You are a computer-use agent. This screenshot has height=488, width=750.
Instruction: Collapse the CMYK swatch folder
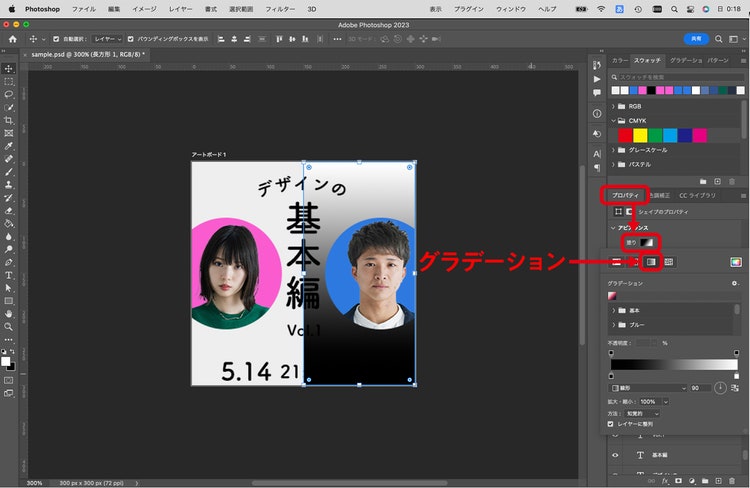[613, 121]
